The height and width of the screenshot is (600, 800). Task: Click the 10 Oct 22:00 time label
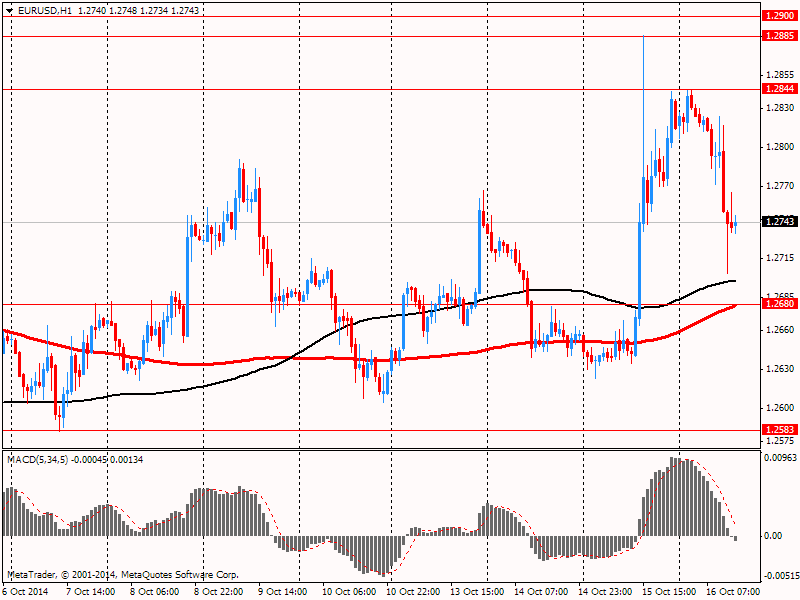(413, 592)
